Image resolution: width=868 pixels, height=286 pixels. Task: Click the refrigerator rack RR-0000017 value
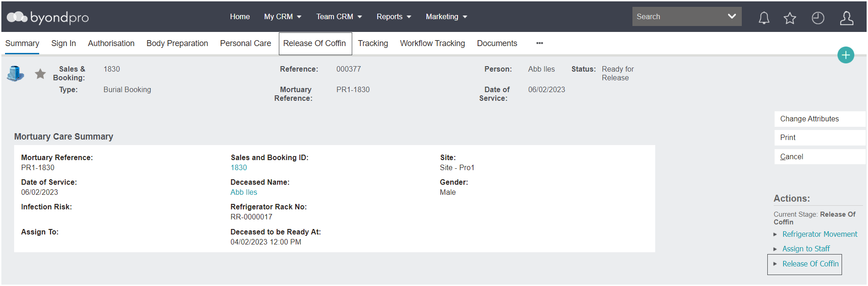pyautogui.click(x=252, y=217)
